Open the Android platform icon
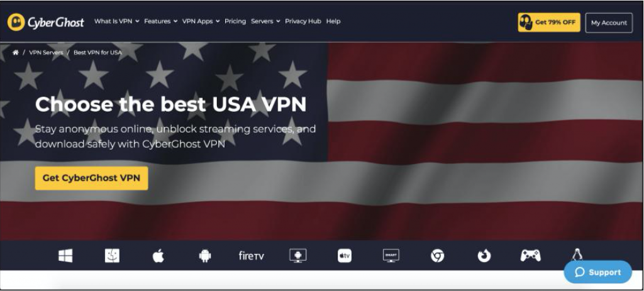 (204, 256)
